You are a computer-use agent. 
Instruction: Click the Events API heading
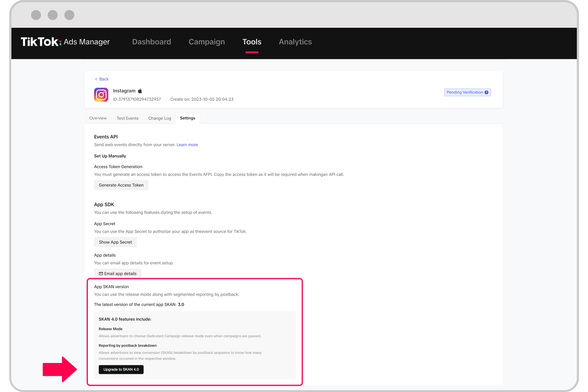106,137
